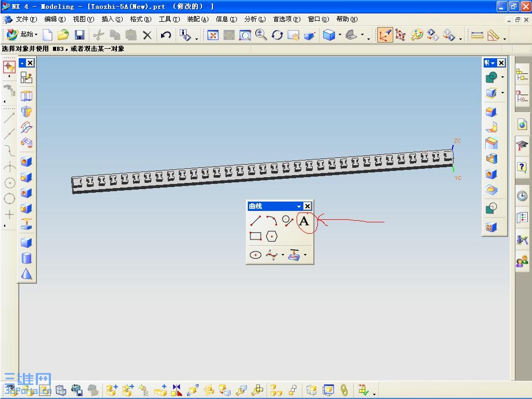Open the 工具(T) menu
Viewport: 532px width, 399px height.
[x=169, y=19]
